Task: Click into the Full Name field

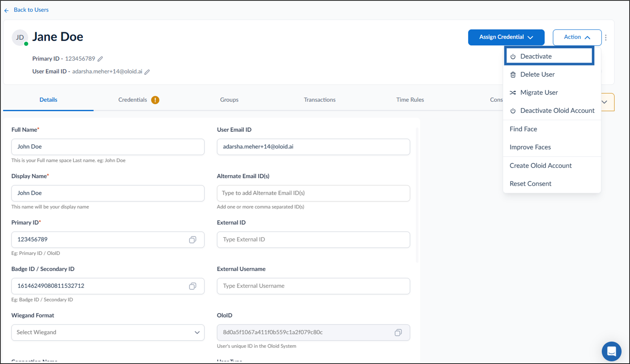Action: click(x=108, y=147)
